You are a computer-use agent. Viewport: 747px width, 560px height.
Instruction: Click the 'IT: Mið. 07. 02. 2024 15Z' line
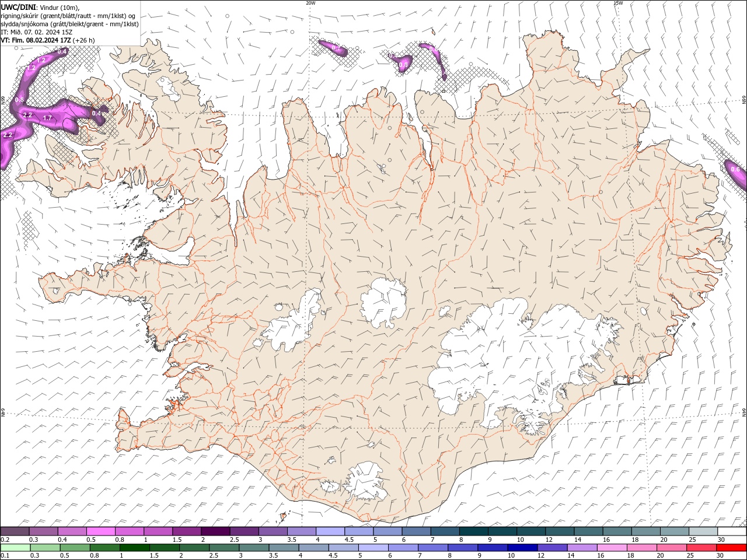36,32
